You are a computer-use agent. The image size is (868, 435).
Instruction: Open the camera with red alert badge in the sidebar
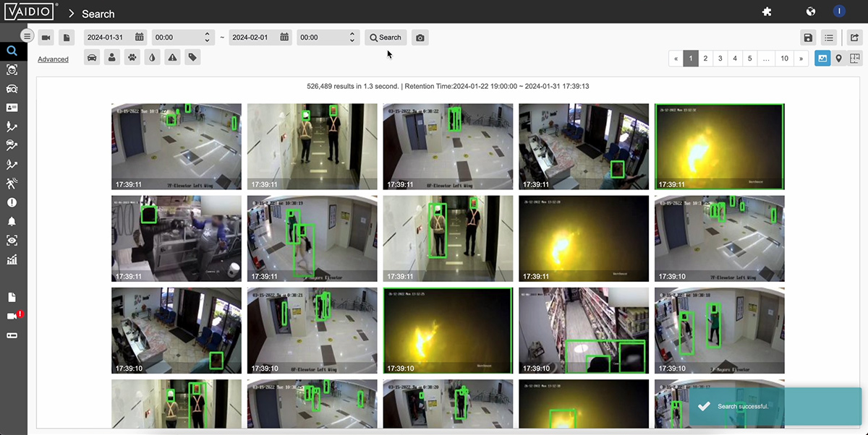pyautogui.click(x=14, y=316)
